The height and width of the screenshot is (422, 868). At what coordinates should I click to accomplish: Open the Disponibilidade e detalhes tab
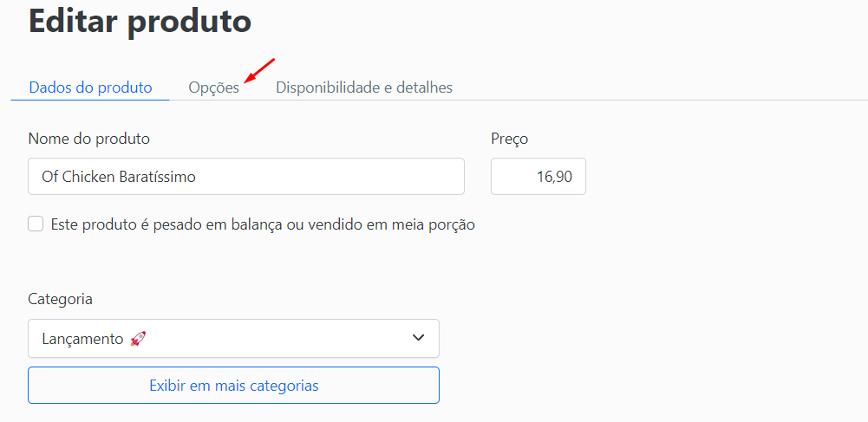point(364,88)
